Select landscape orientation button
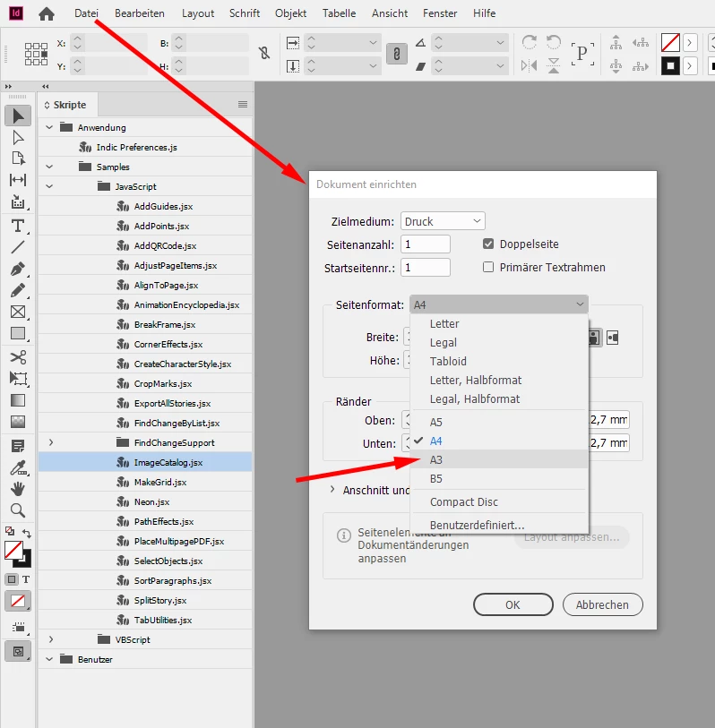The image size is (715, 728). [613, 338]
